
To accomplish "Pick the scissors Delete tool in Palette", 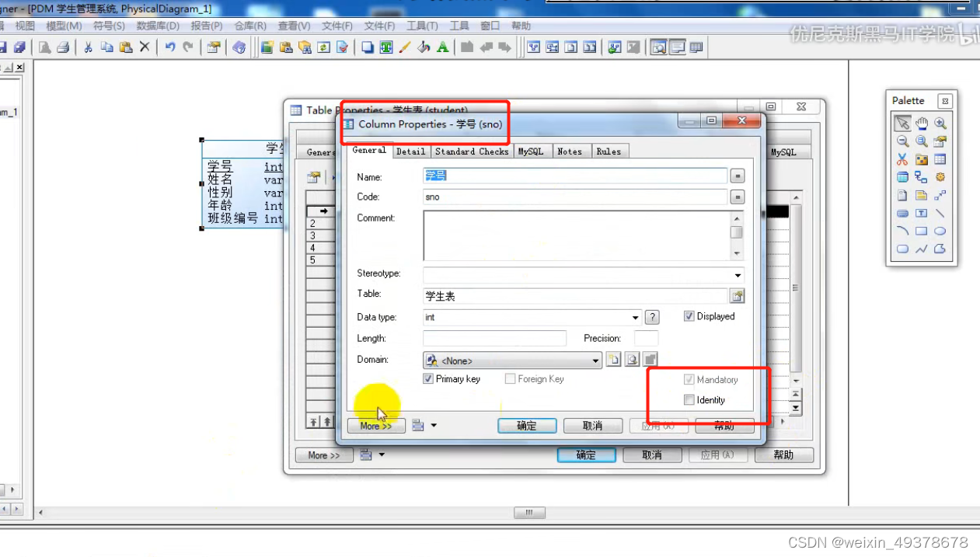I will click(x=902, y=159).
